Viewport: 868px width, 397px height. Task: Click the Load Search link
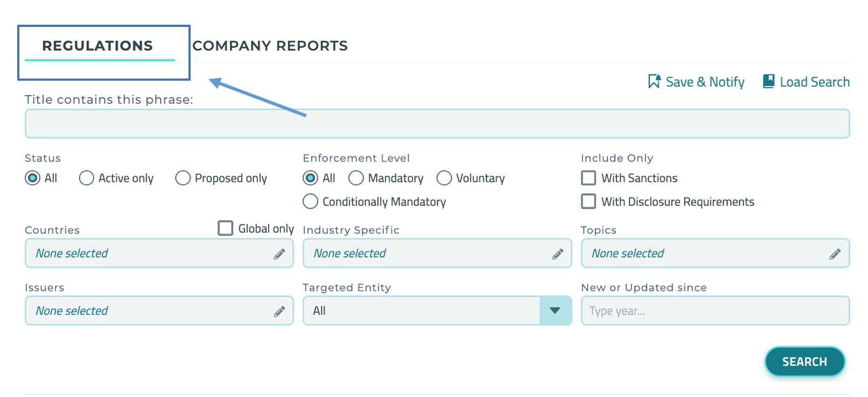pyautogui.click(x=806, y=82)
